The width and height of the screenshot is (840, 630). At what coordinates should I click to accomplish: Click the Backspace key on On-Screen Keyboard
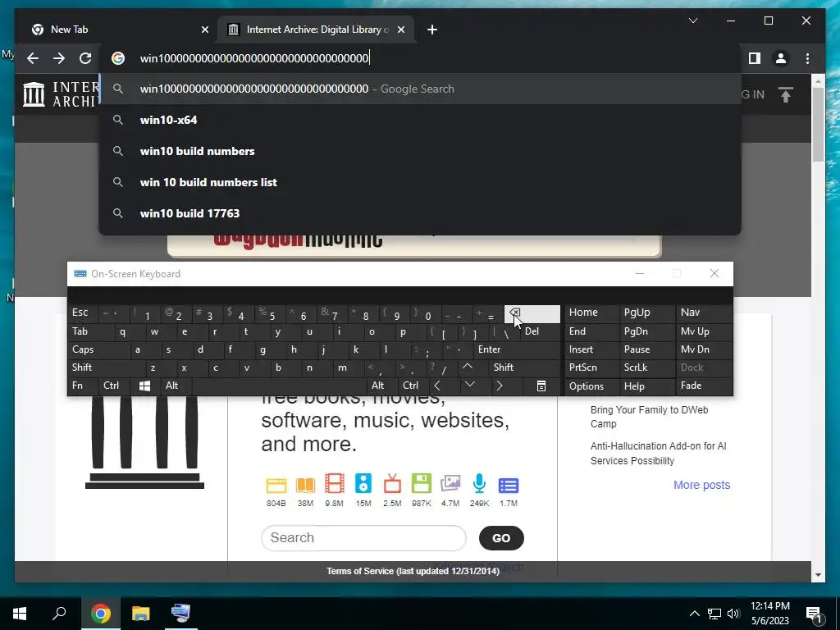pyautogui.click(x=532, y=314)
